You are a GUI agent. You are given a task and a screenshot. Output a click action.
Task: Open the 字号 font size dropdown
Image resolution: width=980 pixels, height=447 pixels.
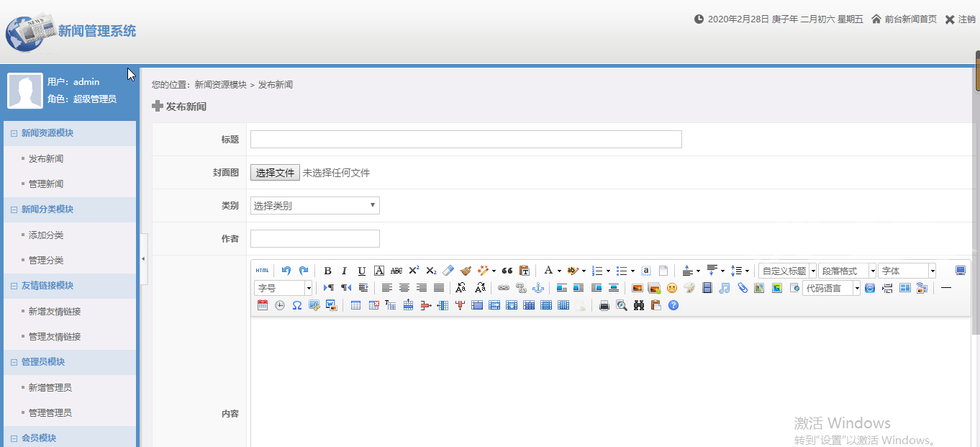[x=283, y=288]
